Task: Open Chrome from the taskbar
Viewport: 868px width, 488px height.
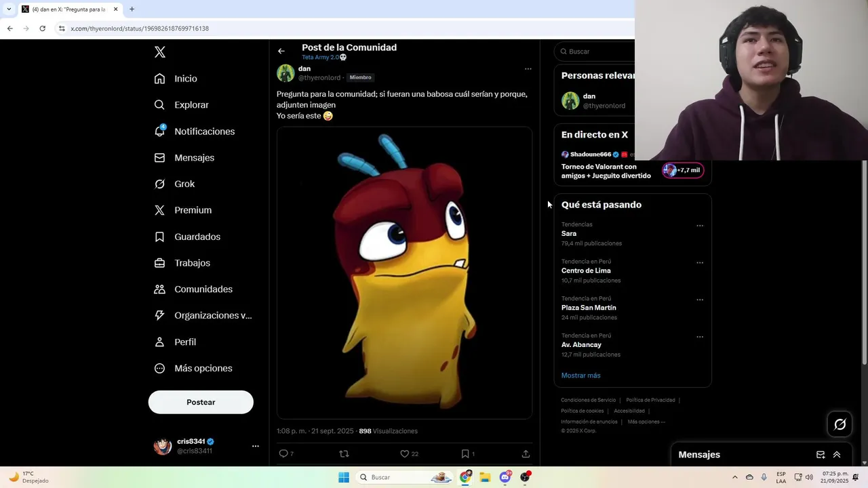Action: tap(465, 477)
